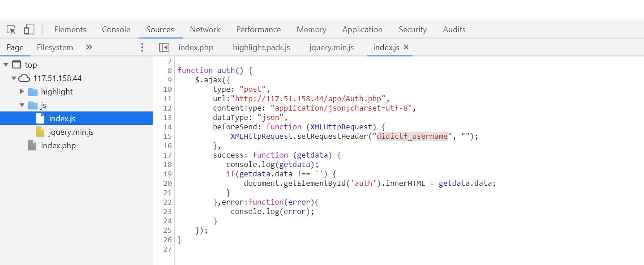
Task: Select the Sources tab
Action: (160, 30)
